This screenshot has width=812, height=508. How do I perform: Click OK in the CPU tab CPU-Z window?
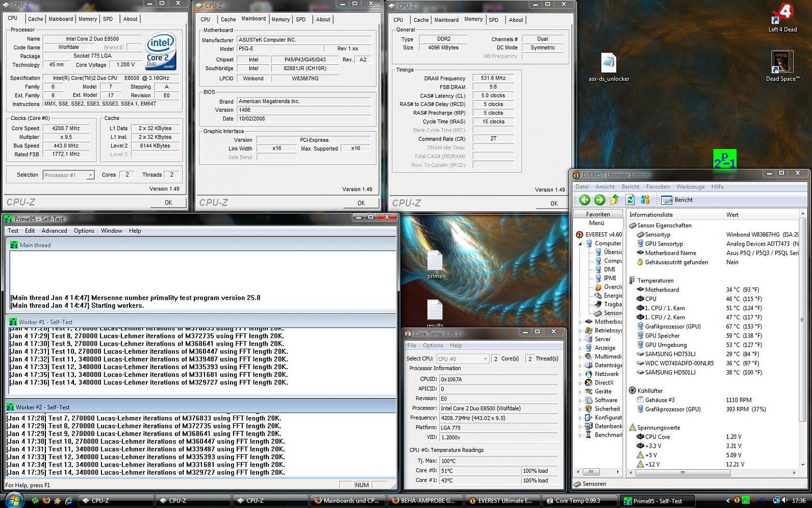[x=168, y=203]
